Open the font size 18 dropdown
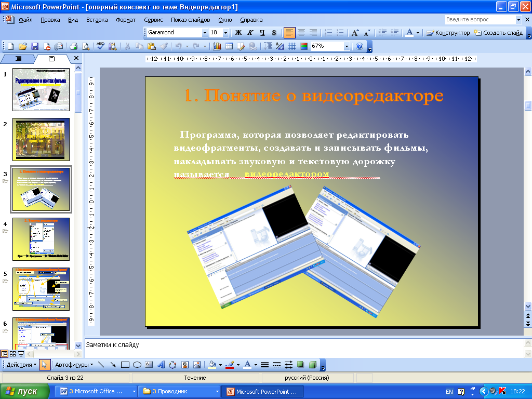This screenshot has height=399, width=532. pyautogui.click(x=225, y=33)
